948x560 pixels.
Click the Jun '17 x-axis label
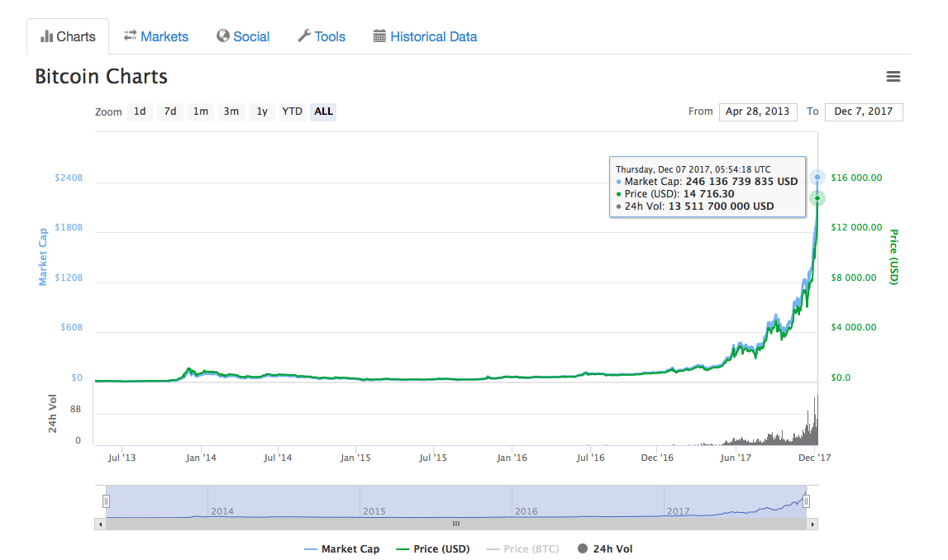tap(736, 458)
